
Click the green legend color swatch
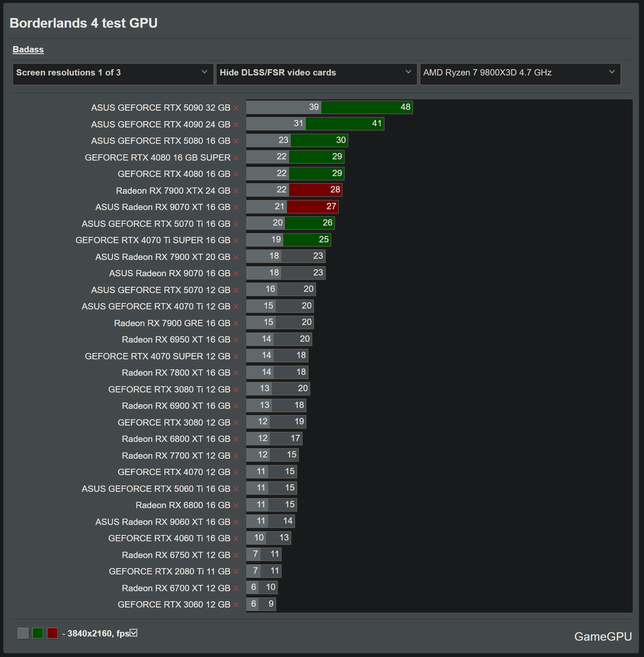tap(38, 633)
